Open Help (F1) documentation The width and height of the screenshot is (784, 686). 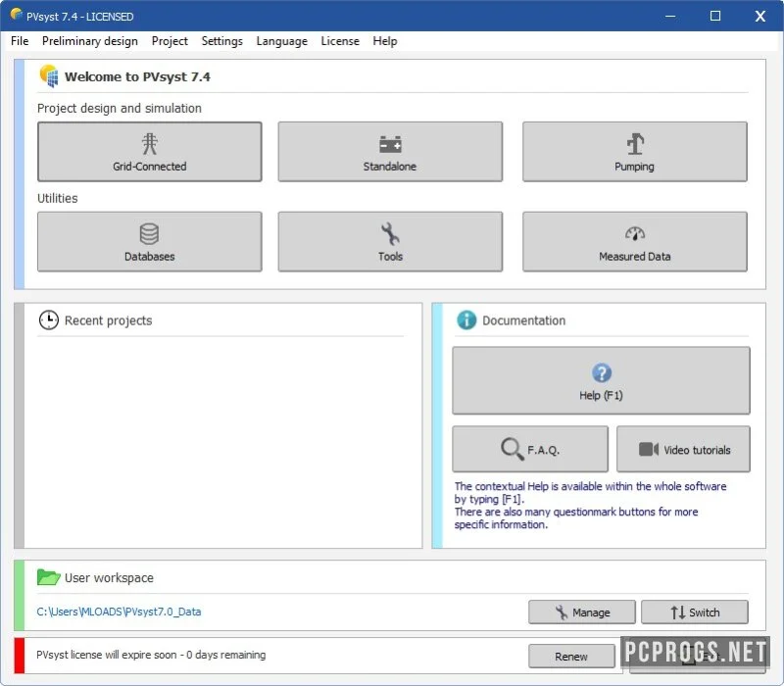point(601,380)
